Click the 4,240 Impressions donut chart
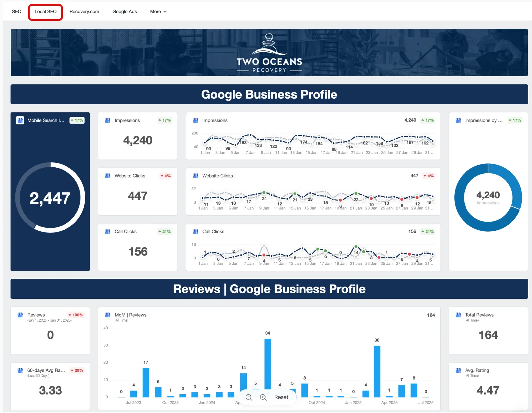The width and height of the screenshot is (532, 413). click(x=488, y=198)
